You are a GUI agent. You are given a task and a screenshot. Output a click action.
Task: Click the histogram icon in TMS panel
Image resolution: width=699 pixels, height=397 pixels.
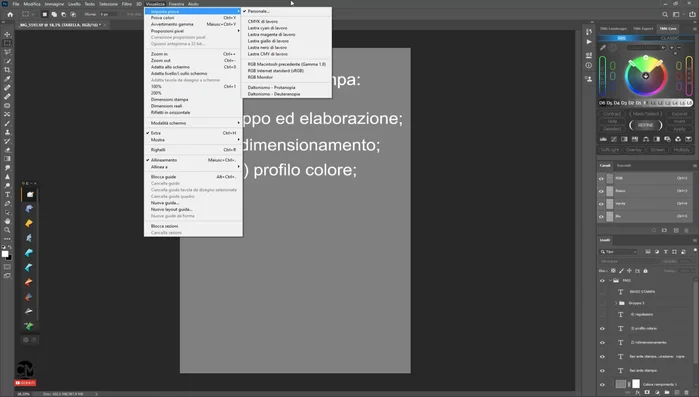[x=603, y=139]
